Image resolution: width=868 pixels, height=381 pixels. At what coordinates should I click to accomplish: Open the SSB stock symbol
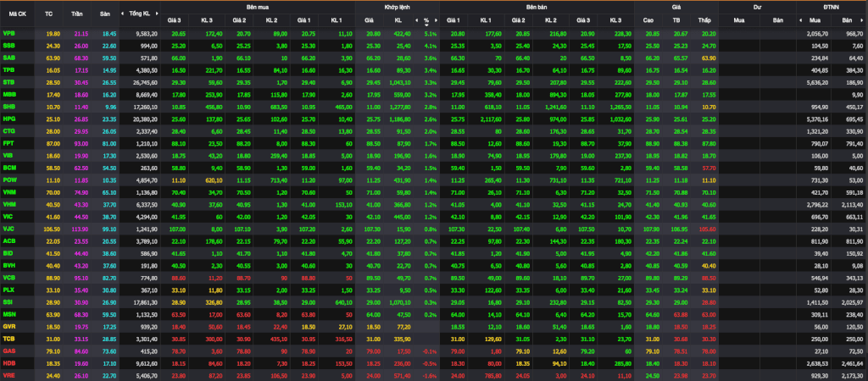(8, 46)
